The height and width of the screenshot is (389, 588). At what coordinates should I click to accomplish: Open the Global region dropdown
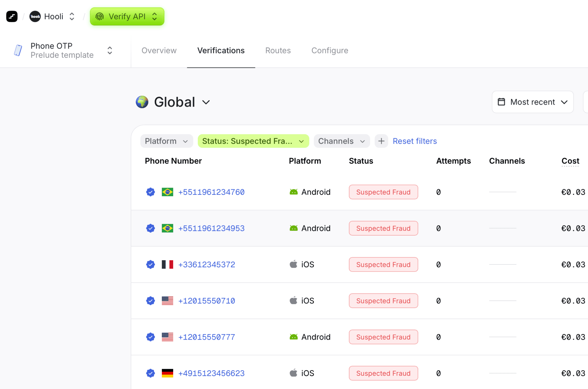(x=206, y=102)
